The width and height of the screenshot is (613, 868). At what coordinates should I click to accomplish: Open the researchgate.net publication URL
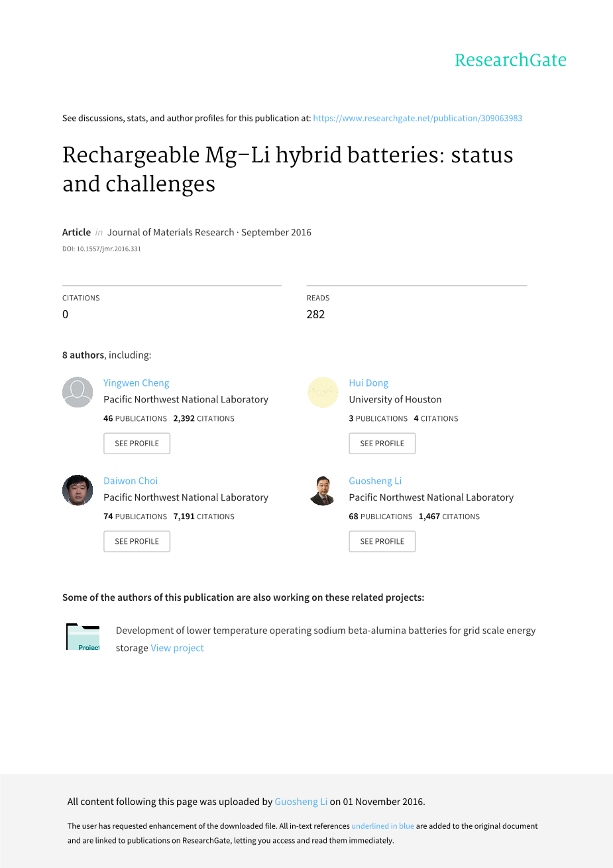pos(418,119)
